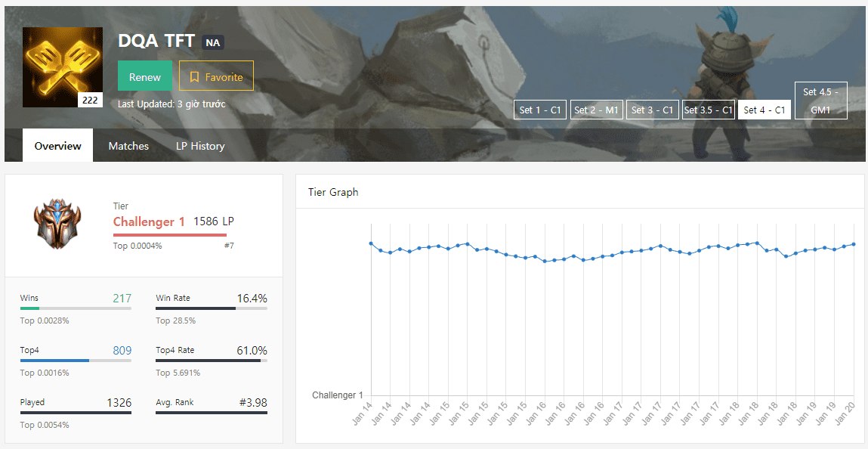Click the first data point on the tier graph

[371, 243]
